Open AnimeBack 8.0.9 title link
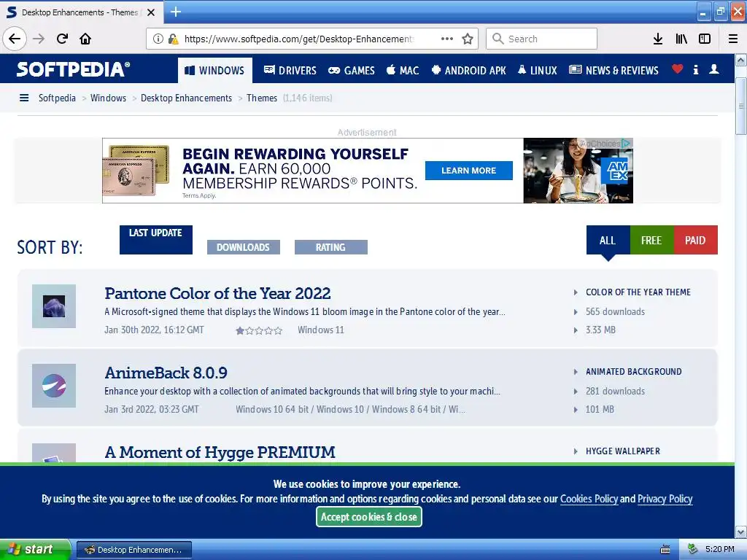 (x=166, y=373)
